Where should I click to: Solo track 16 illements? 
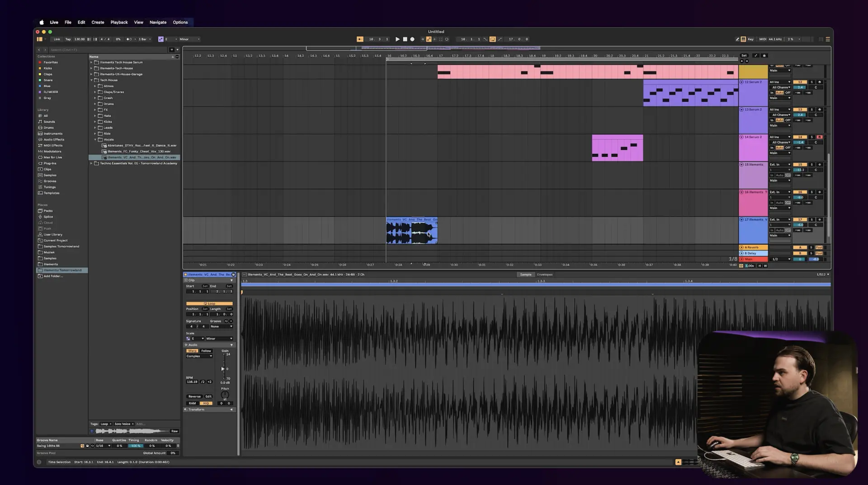point(811,192)
